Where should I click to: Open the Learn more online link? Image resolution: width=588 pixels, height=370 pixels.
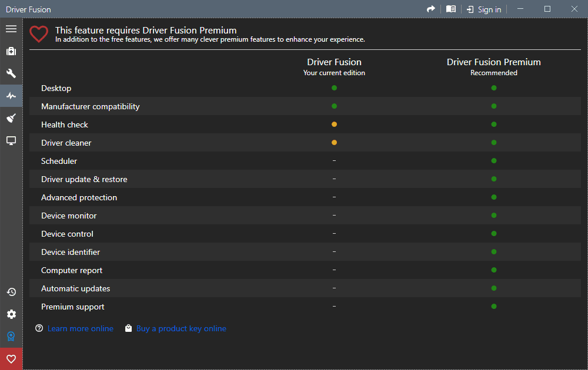coord(80,328)
